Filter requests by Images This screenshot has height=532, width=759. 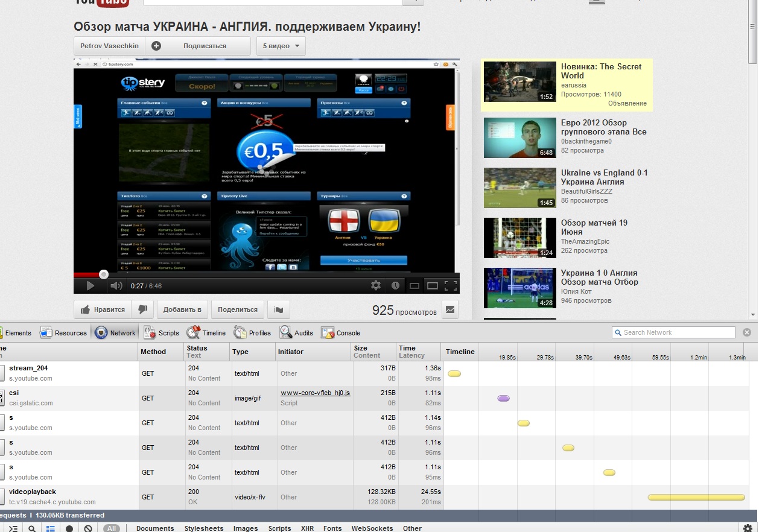coord(246,528)
